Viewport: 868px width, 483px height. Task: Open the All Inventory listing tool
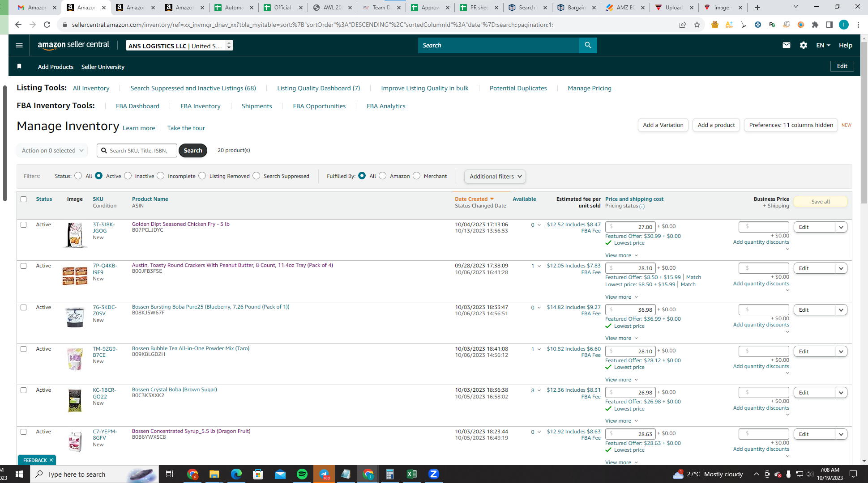91,88
